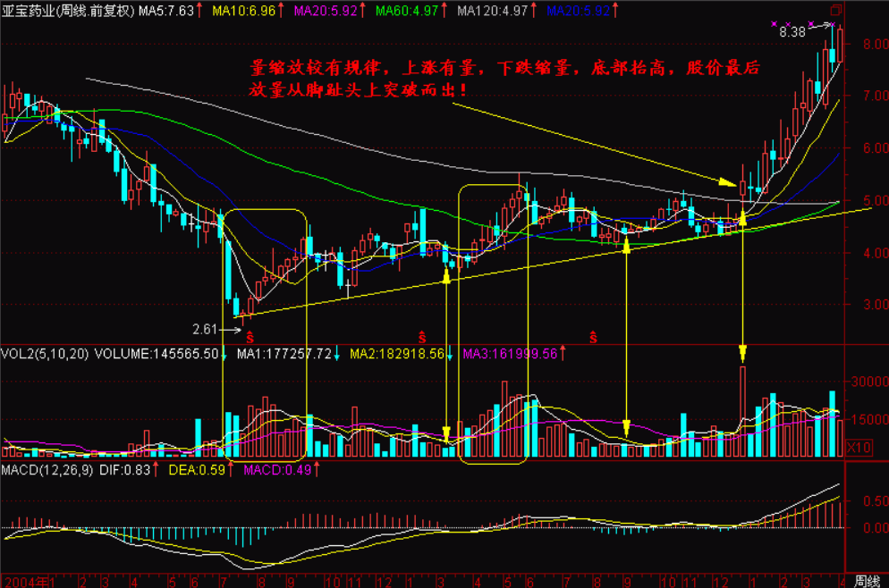
Task: Open the VOL2(5,10,20) indicator settings
Action: click(45, 355)
